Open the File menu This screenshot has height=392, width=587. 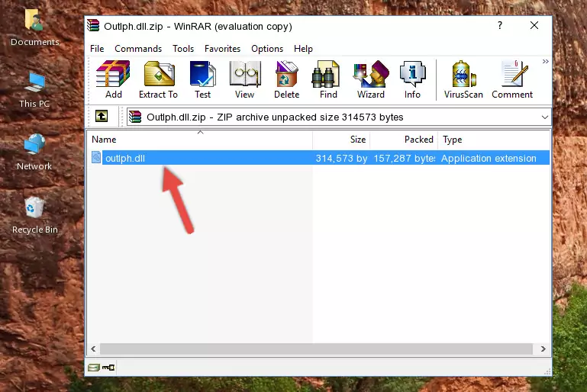coord(97,49)
